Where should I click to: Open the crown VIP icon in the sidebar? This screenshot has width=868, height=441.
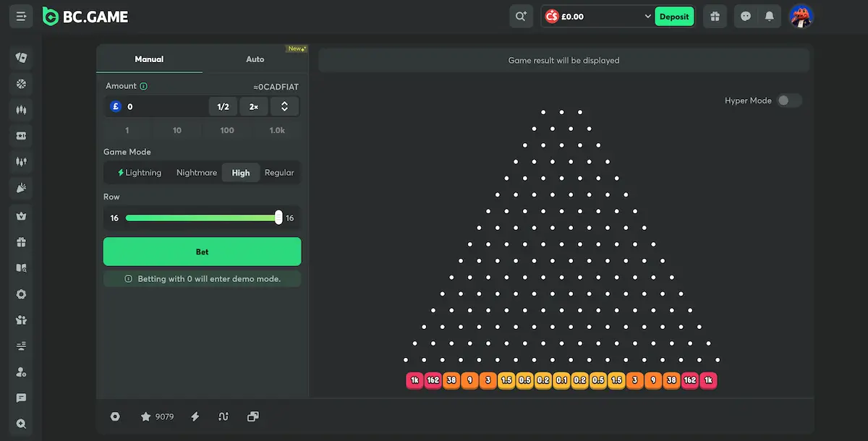tap(21, 215)
